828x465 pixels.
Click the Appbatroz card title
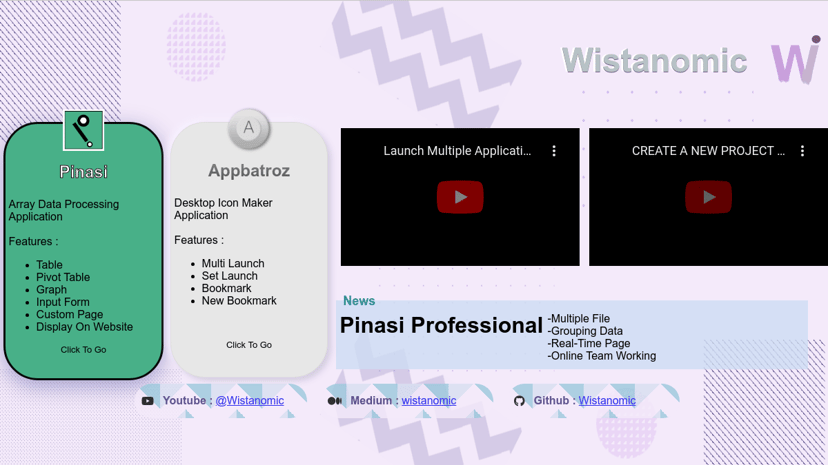point(249,170)
